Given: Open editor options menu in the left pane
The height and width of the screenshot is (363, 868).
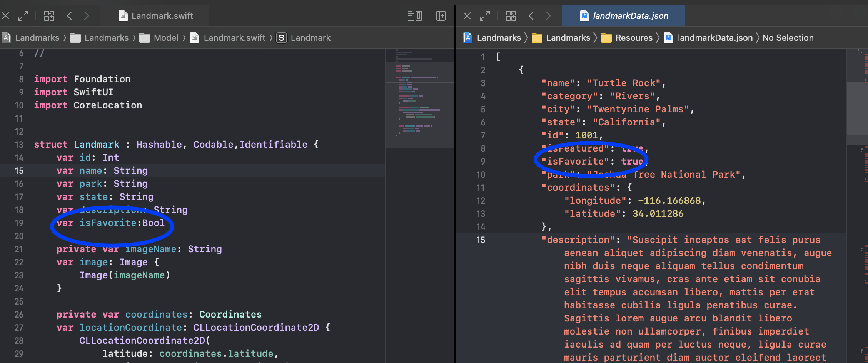Looking at the screenshot, I should [x=415, y=16].
